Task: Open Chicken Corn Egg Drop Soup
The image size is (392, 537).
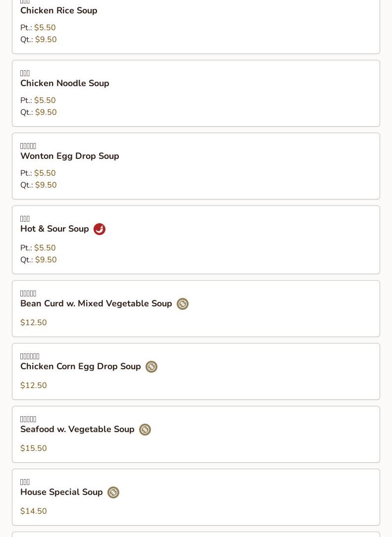Action: coord(81,366)
